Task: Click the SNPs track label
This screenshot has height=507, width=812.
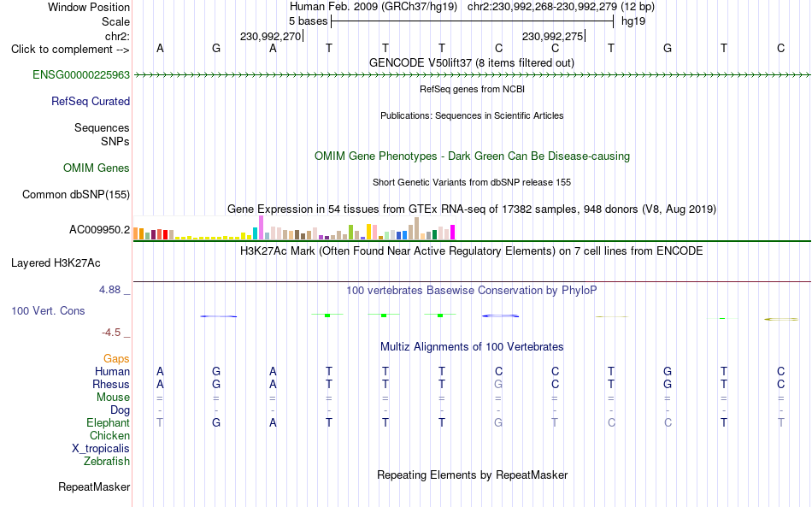Action: (115, 141)
